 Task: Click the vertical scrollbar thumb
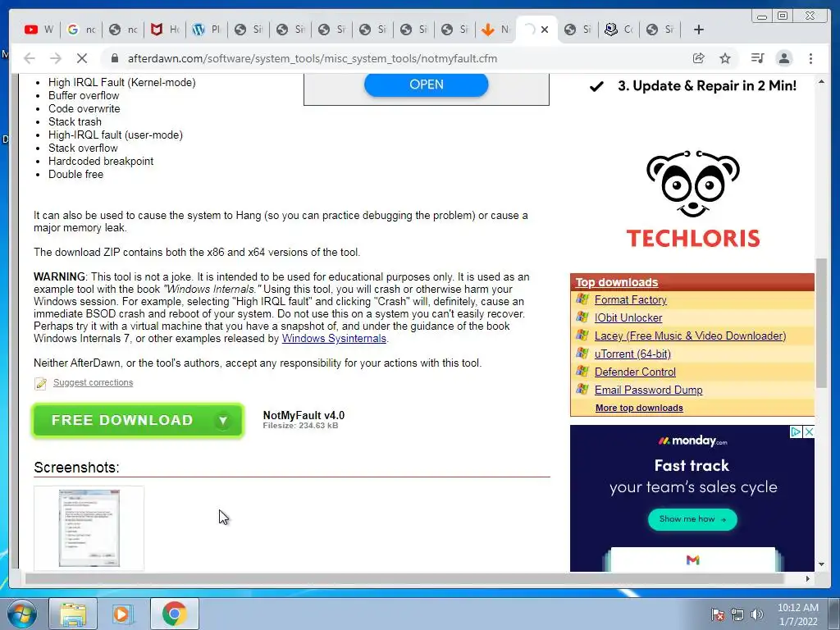pos(821,323)
